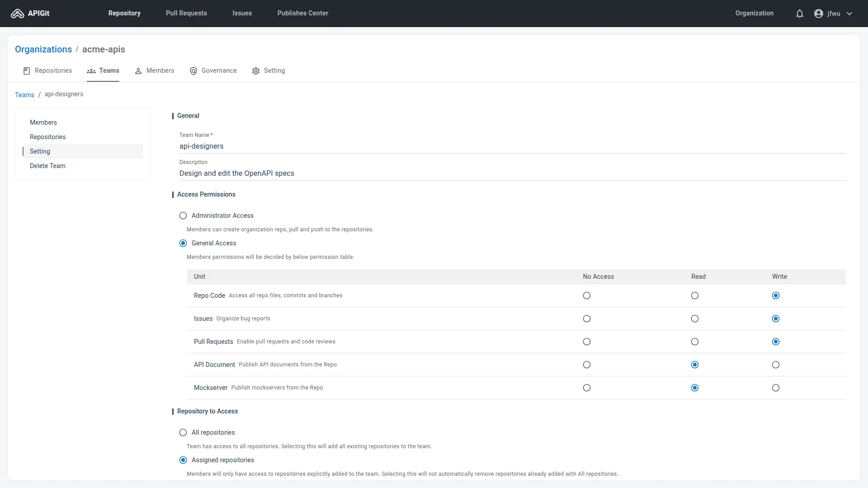Viewport: 868px width, 488px height.
Task: Open Pull Requests in top navigation
Action: pos(186,13)
